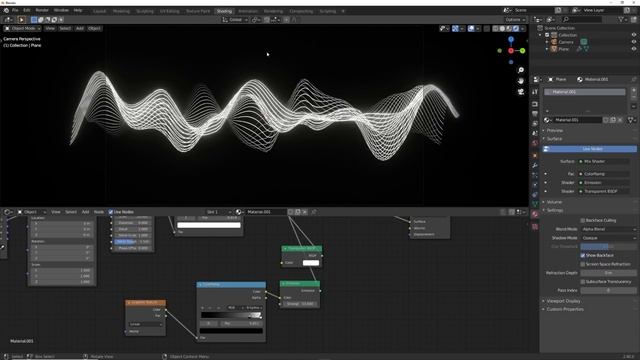Select wireframe viewport shading icon
Screen dimensions: 640x360
[495, 29]
